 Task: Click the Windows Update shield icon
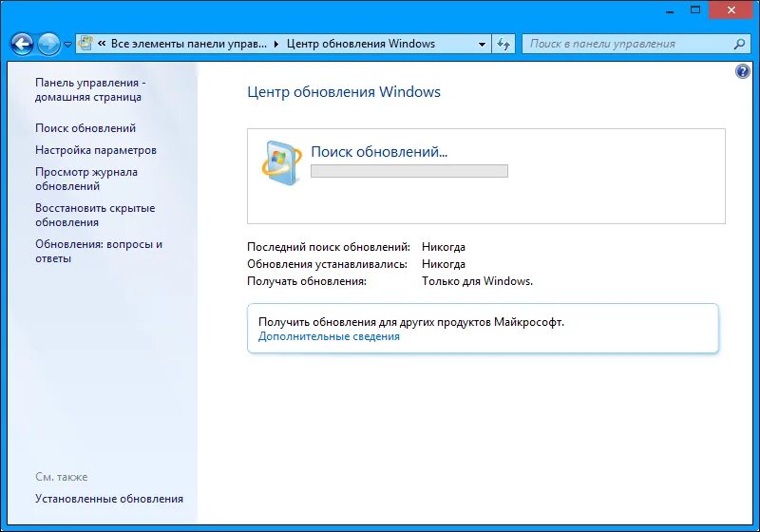coord(280,163)
